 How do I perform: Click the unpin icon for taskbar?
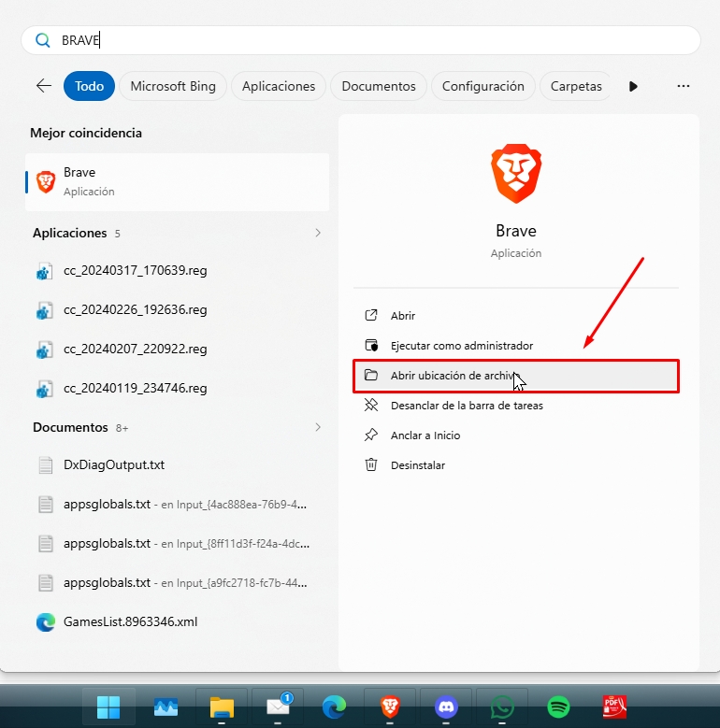pyautogui.click(x=371, y=405)
